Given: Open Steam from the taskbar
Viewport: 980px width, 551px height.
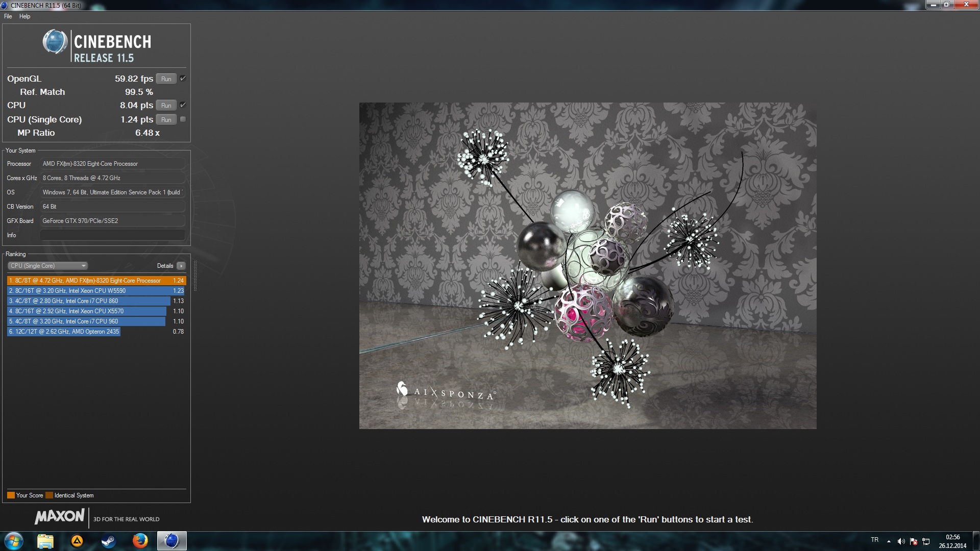Looking at the screenshot, I should tap(108, 541).
